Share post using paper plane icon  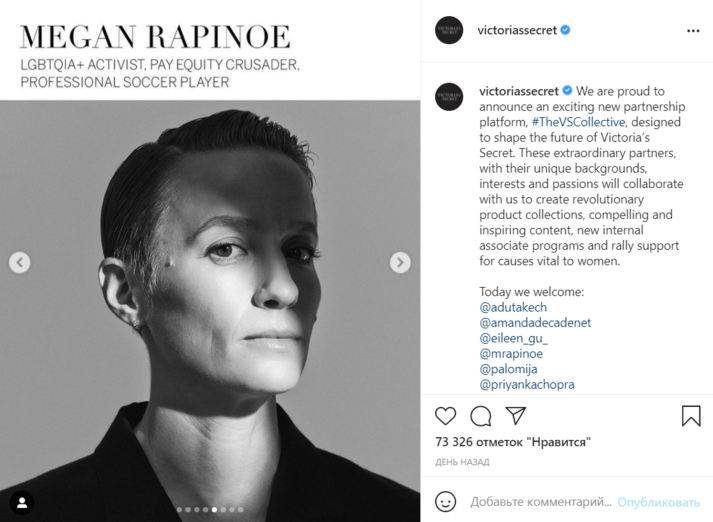[x=516, y=416]
